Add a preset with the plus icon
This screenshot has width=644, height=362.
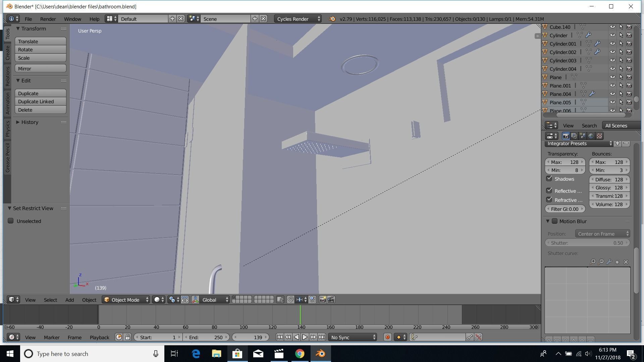(x=618, y=143)
